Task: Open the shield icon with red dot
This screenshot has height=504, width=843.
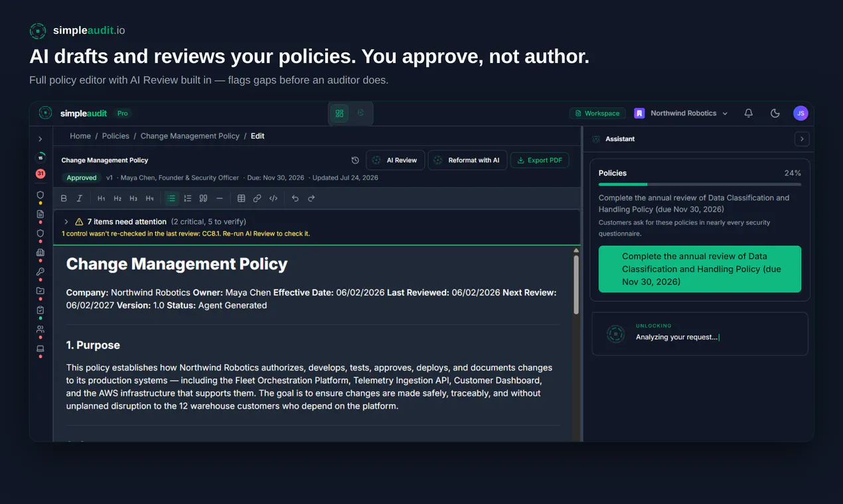Action: click(40, 233)
